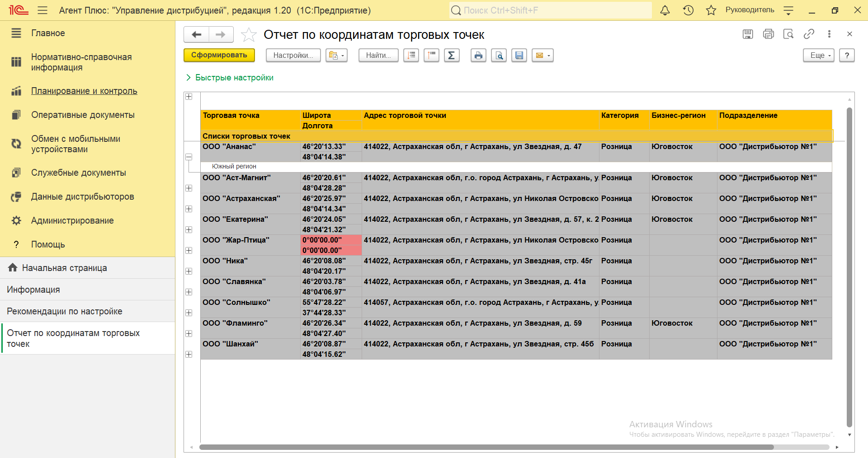Save icon in top-right header
The width and height of the screenshot is (868, 458).
(x=748, y=34)
